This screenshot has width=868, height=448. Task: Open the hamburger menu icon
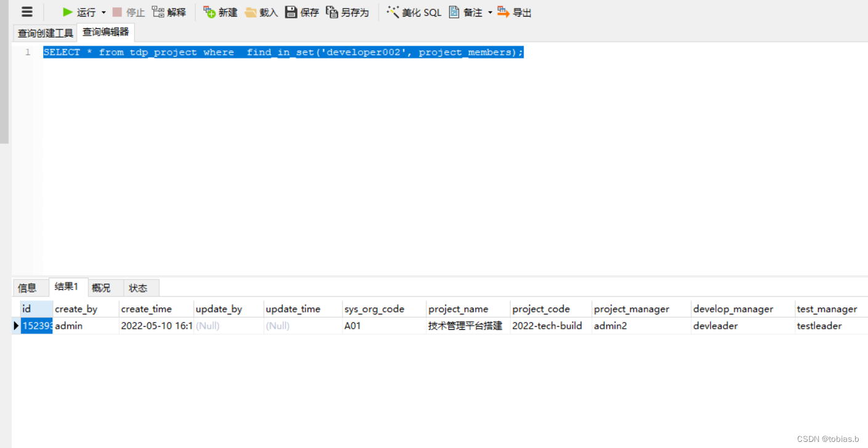tap(27, 12)
